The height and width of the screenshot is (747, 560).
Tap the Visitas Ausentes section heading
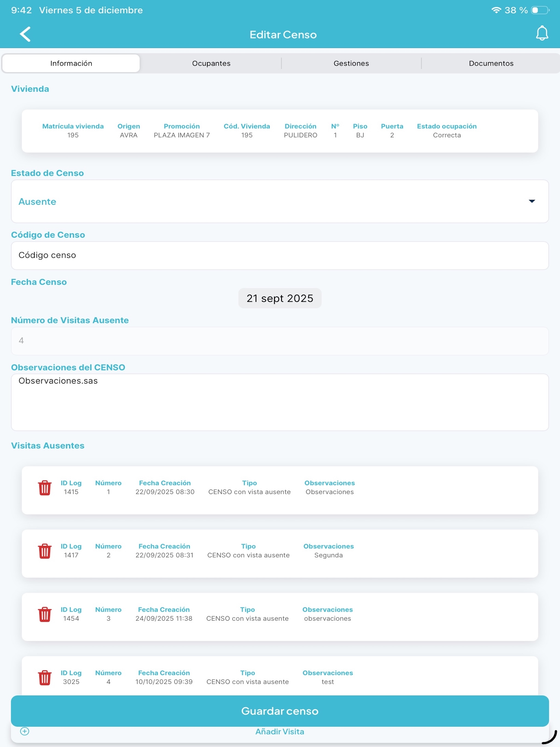(48, 445)
